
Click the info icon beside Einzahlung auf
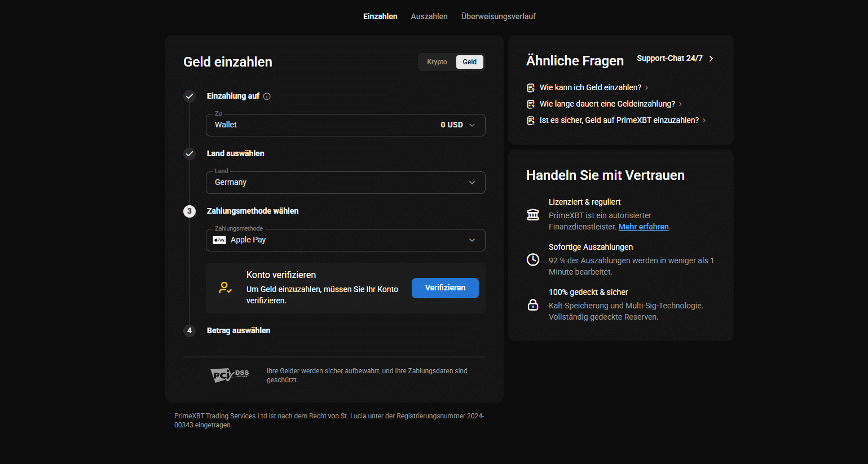coord(267,96)
